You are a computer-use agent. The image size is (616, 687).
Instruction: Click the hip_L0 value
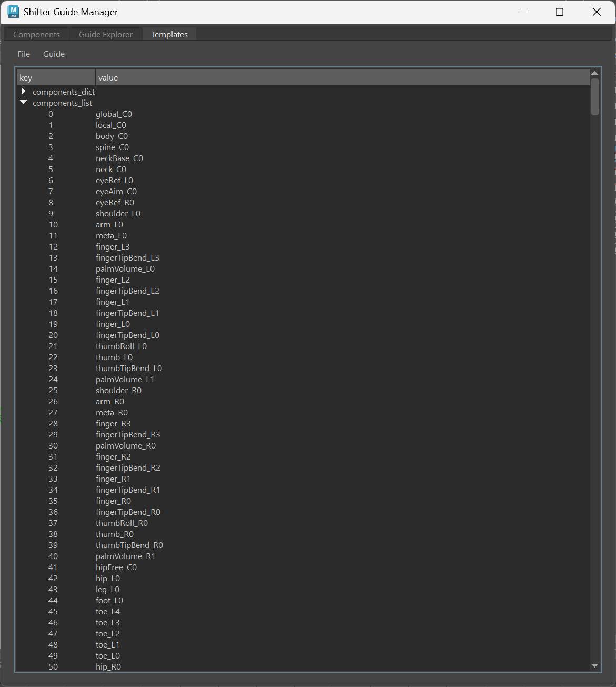click(x=108, y=578)
